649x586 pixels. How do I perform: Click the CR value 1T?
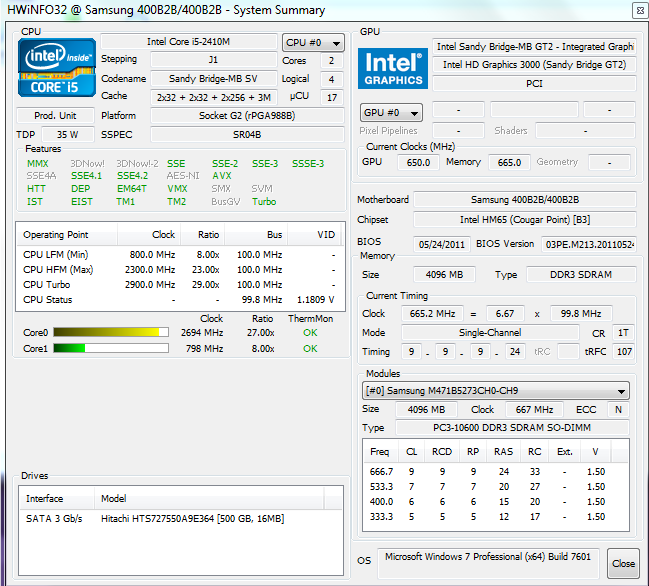click(623, 333)
